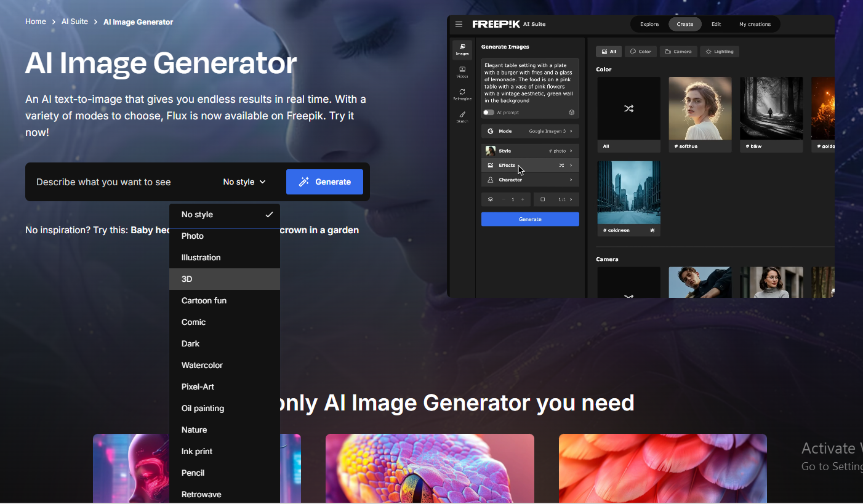Click the shuffle icon in Effects row

(x=561, y=166)
